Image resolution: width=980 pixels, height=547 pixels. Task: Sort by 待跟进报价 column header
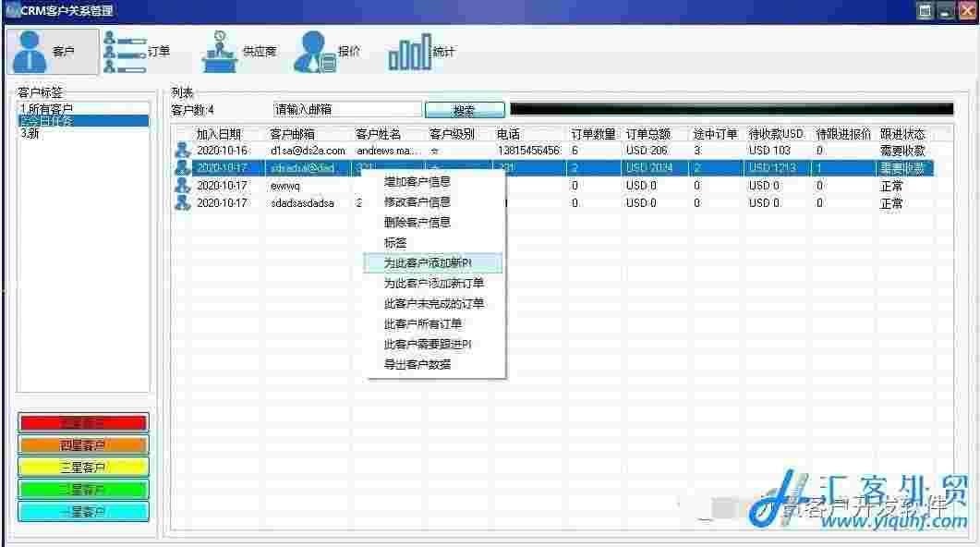tap(843, 134)
